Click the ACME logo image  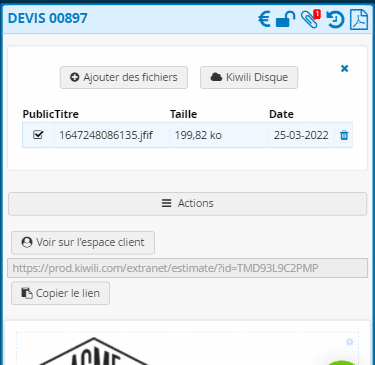[94, 352]
